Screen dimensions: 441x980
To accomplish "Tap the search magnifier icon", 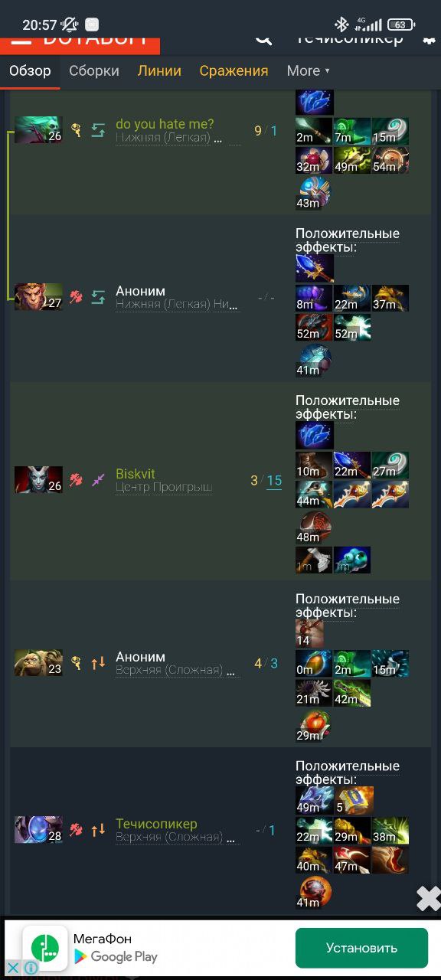I will [x=263, y=40].
